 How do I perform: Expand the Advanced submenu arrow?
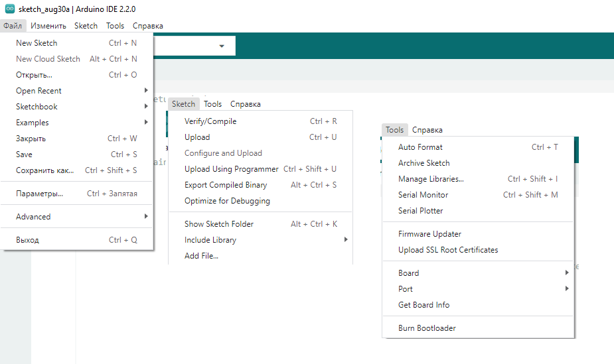(x=145, y=216)
